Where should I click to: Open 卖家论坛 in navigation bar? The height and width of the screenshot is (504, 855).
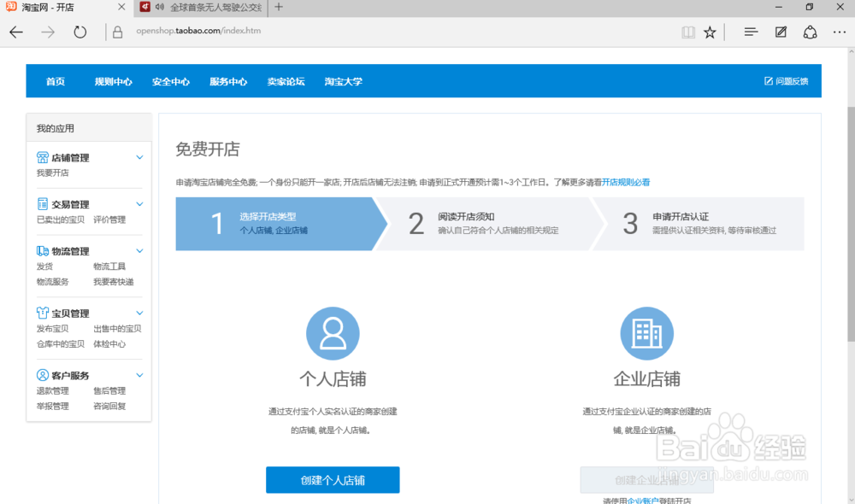pos(286,82)
